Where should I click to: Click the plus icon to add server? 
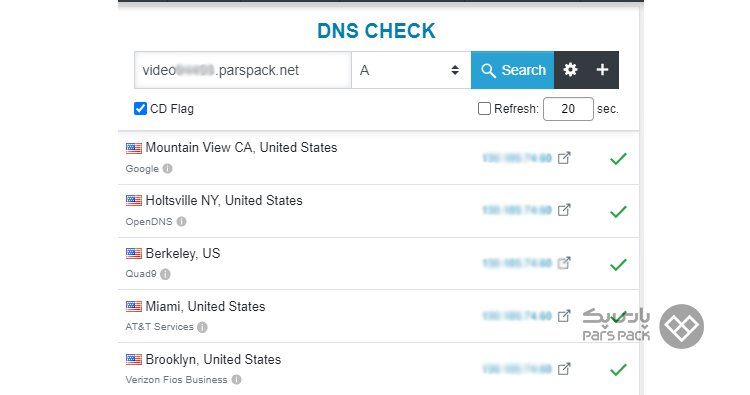coord(602,70)
